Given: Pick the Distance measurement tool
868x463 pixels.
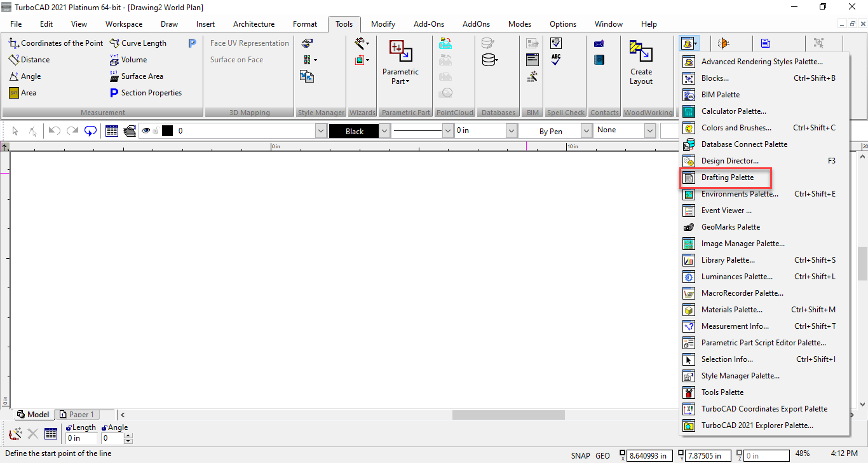Looking at the screenshot, I should [x=29, y=60].
